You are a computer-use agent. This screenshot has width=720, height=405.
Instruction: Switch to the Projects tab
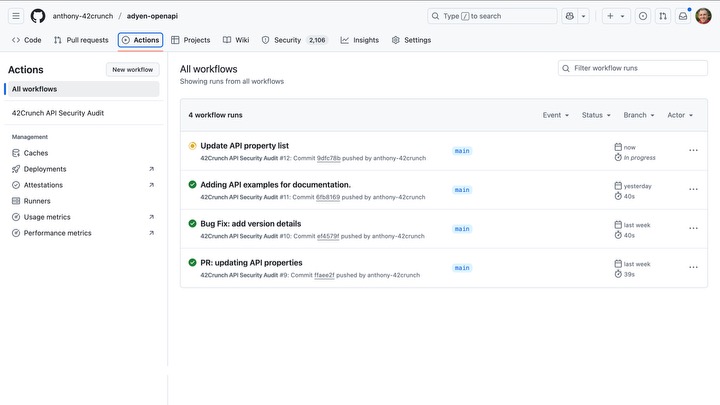coord(191,40)
